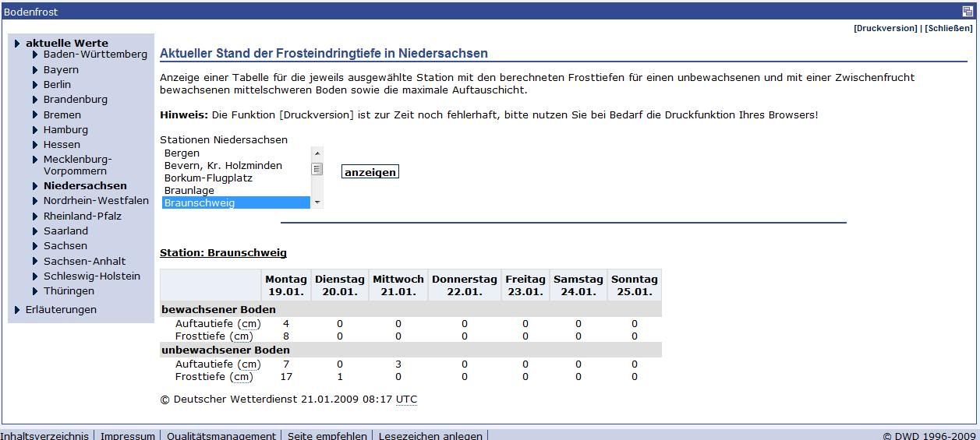The height and width of the screenshot is (440, 980).
Task: Open the Druckversion link
Action: pyautogui.click(x=885, y=28)
